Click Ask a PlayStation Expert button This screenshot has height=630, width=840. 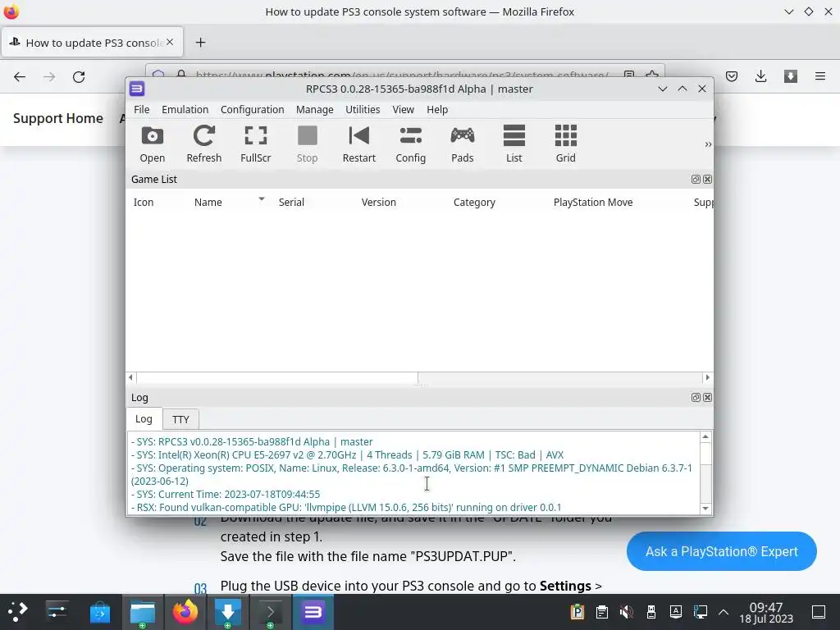click(721, 551)
